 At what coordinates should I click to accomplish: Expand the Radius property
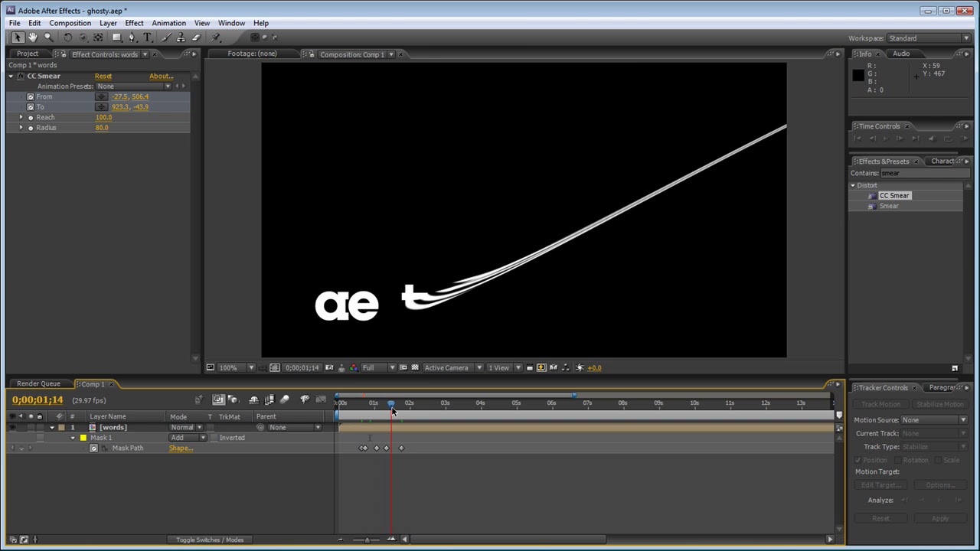pos(21,128)
